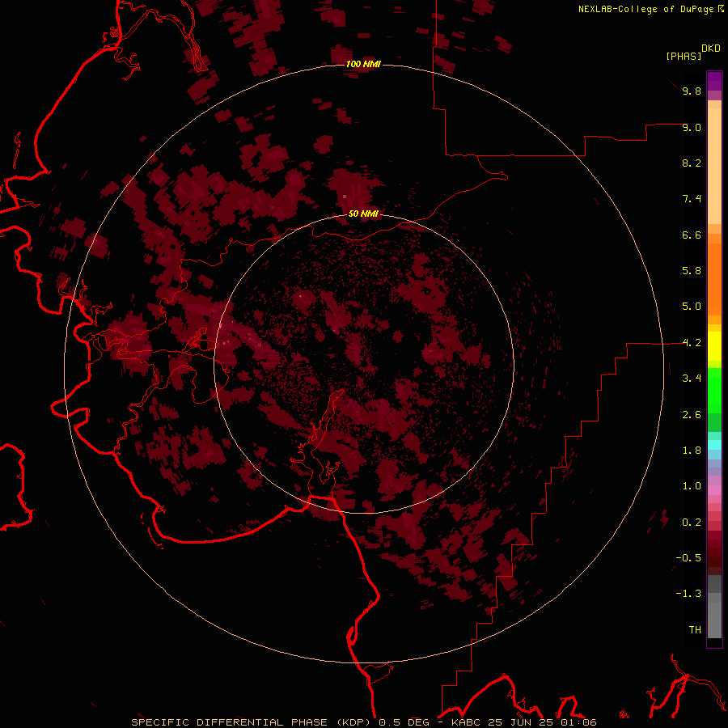This screenshot has width=728, height=728.
Task: Click the Specific Differential Phase (KDP) title text
Action: pyautogui.click(x=252, y=722)
